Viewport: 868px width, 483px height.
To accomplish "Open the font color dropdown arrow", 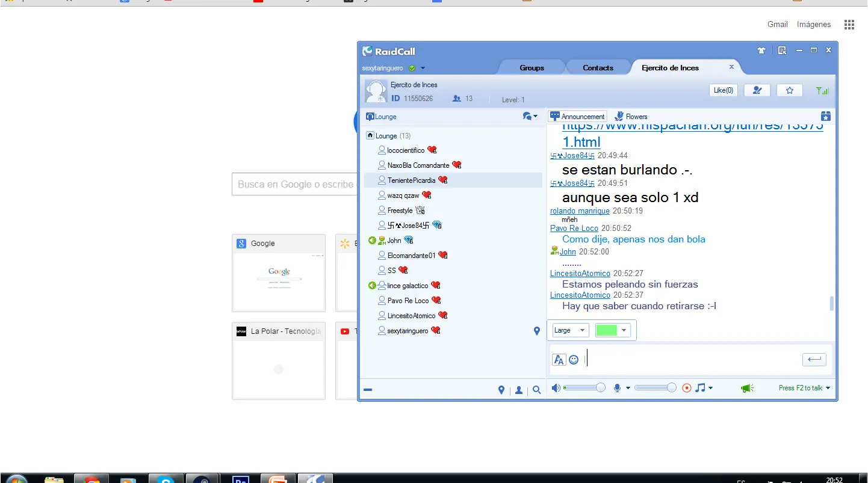I will click(x=624, y=330).
